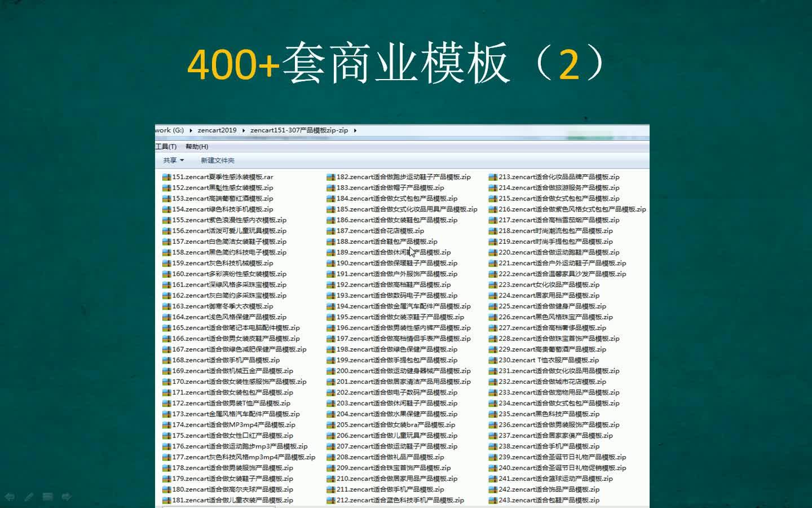812x508 pixels.
Task: Select file name 188.zencart适合鞋包产品模板.zip
Action: coord(387,242)
